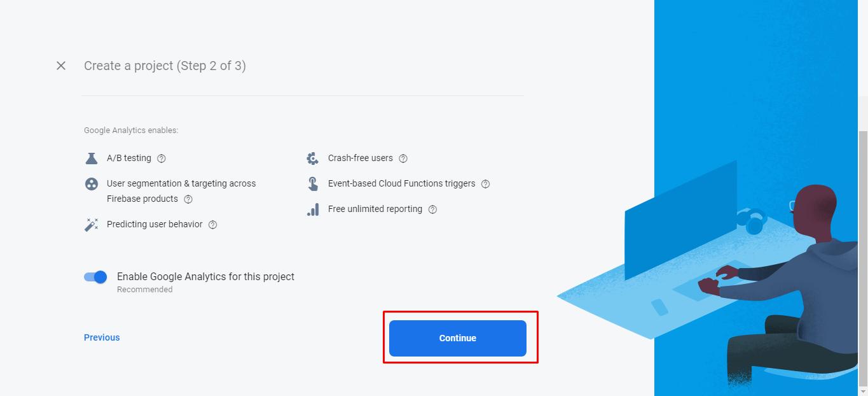
Task: Go back using the Previous link
Action: [x=102, y=337]
